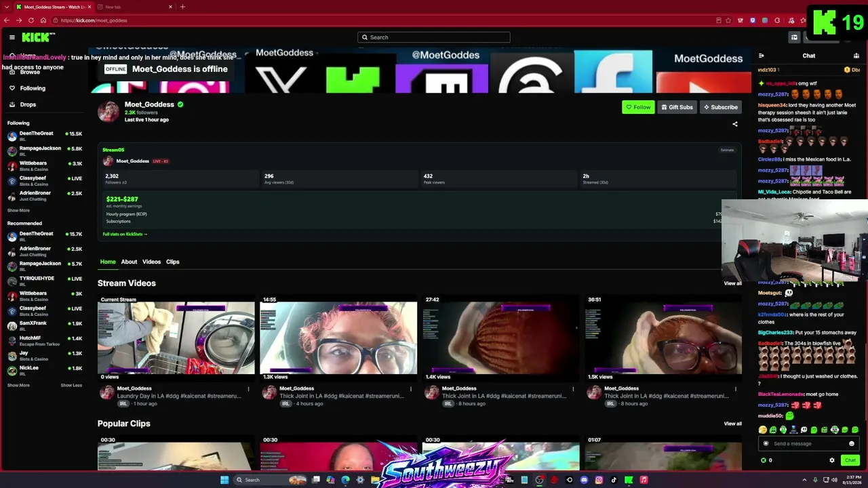
Task: Open the 27:42 stream video thumbnail
Action: 501,338
